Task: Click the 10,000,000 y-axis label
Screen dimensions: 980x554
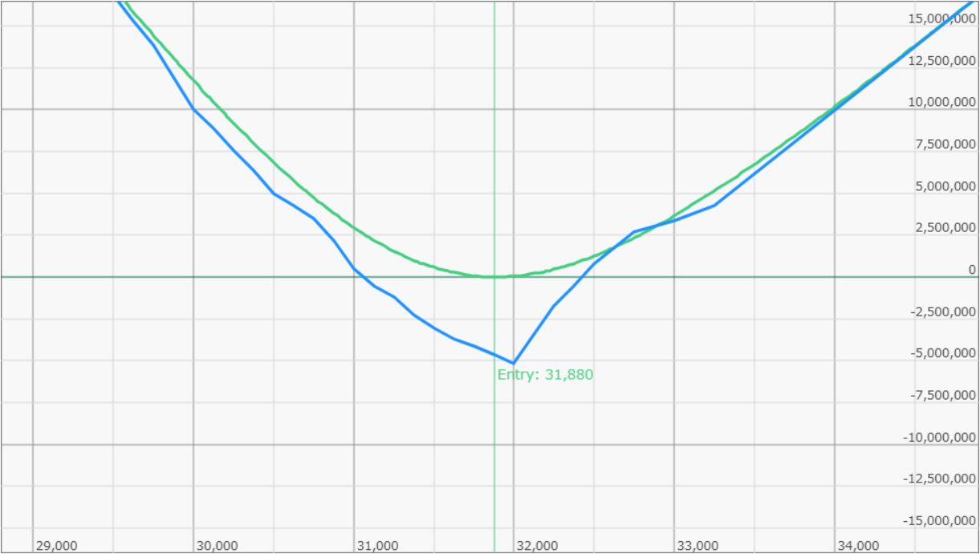Action: pos(944,102)
